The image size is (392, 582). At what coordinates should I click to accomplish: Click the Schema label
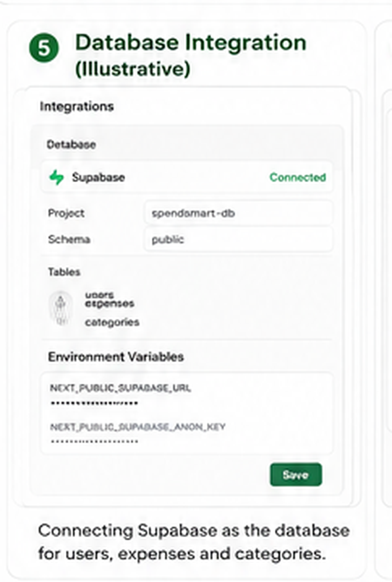[69, 239]
